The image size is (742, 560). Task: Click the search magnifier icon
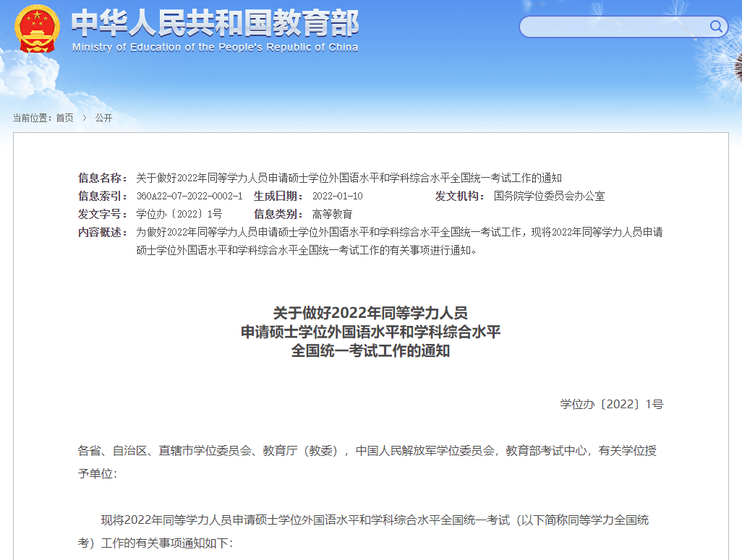[x=715, y=26]
